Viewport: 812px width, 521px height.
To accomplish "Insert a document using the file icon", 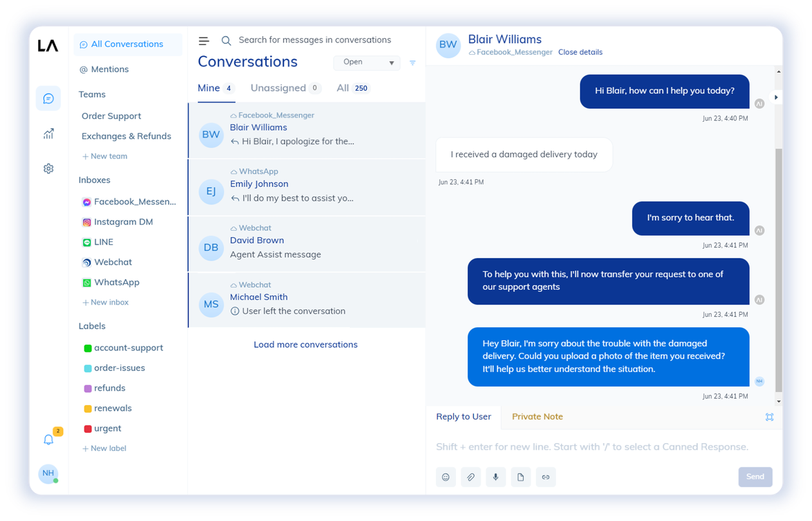I will tap(521, 477).
